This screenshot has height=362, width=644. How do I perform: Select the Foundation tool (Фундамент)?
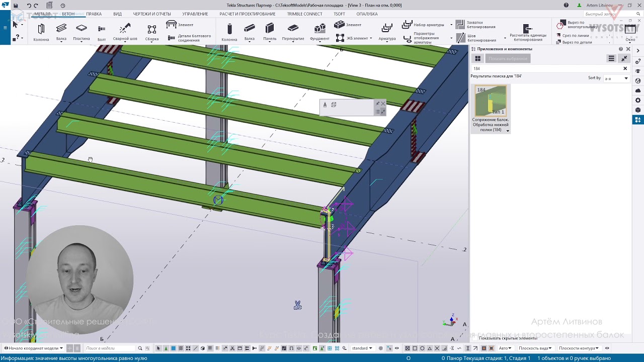pos(320,32)
